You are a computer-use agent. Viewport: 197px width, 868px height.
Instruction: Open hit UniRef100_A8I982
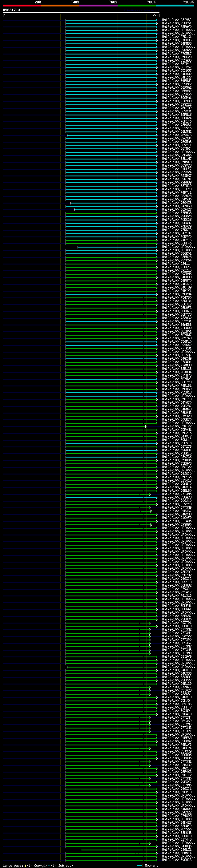pos(177,20)
